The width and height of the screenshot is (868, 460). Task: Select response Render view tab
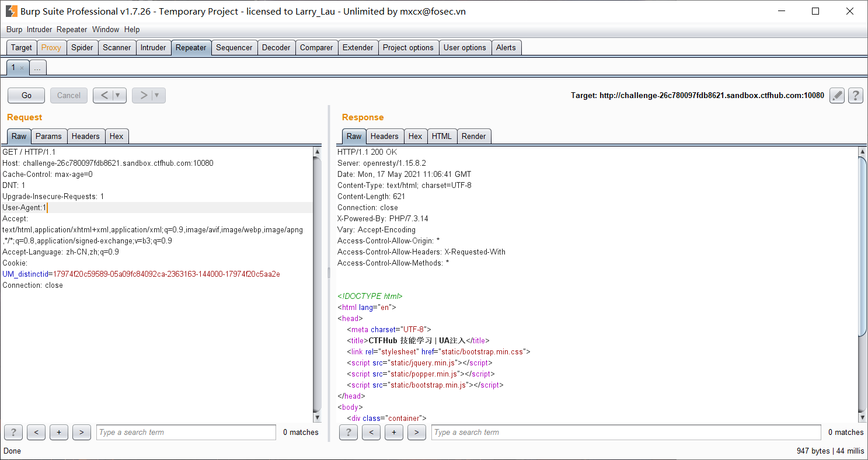tap(474, 136)
